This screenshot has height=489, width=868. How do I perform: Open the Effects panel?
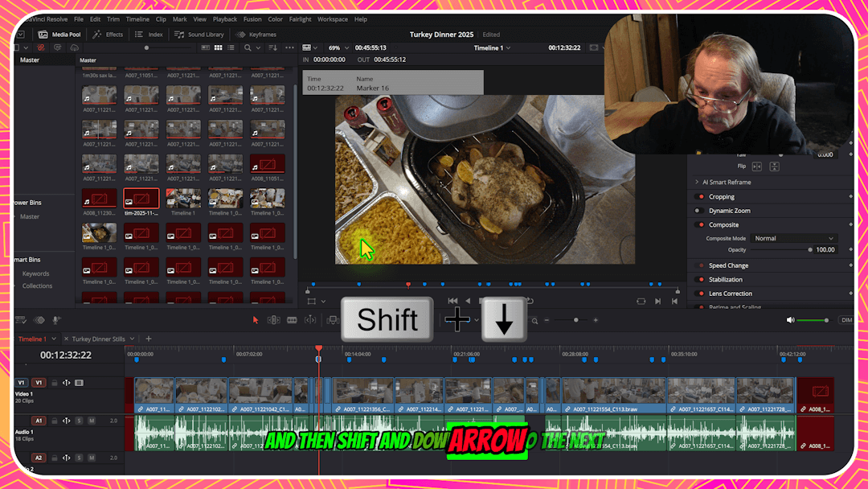pos(108,34)
